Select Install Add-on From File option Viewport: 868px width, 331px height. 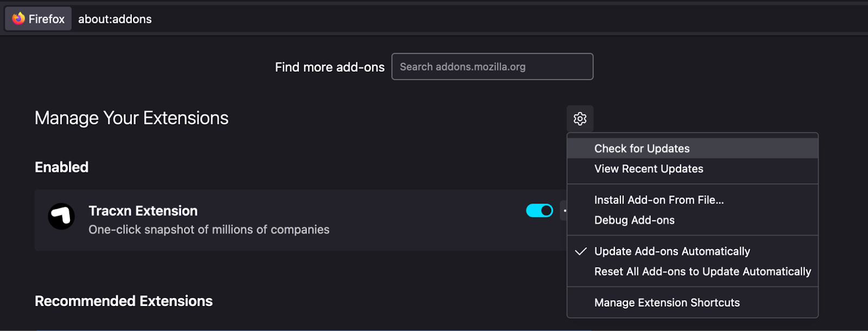(659, 200)
